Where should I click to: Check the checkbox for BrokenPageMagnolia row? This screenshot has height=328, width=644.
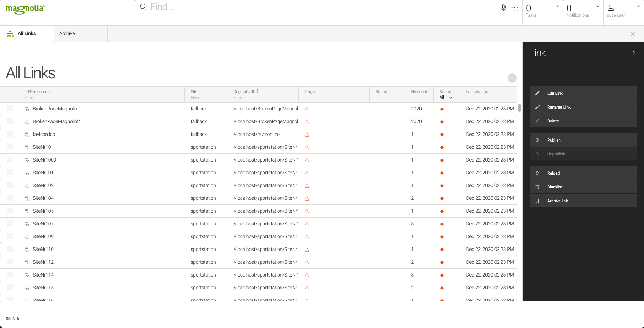point(10,109)
